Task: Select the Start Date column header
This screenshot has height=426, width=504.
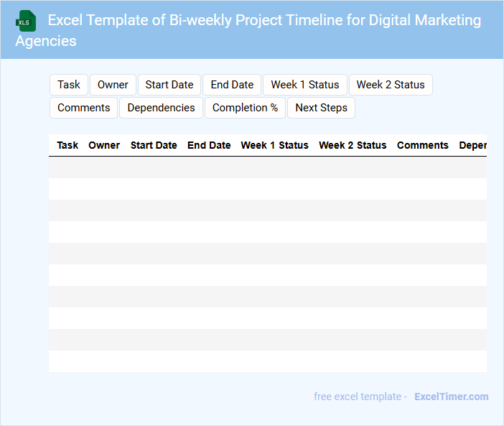Action: 154,145
